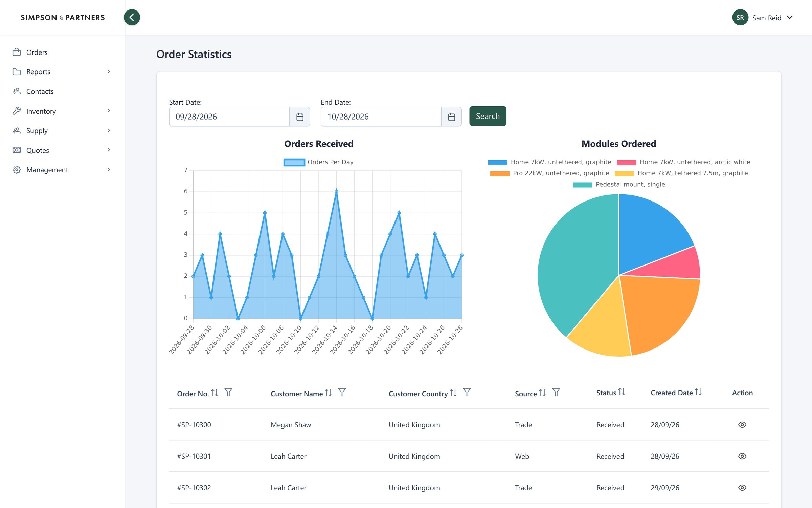View order #SP-10301 with eye icon
The width and height of the screenshot is (812, 508).
742,456
